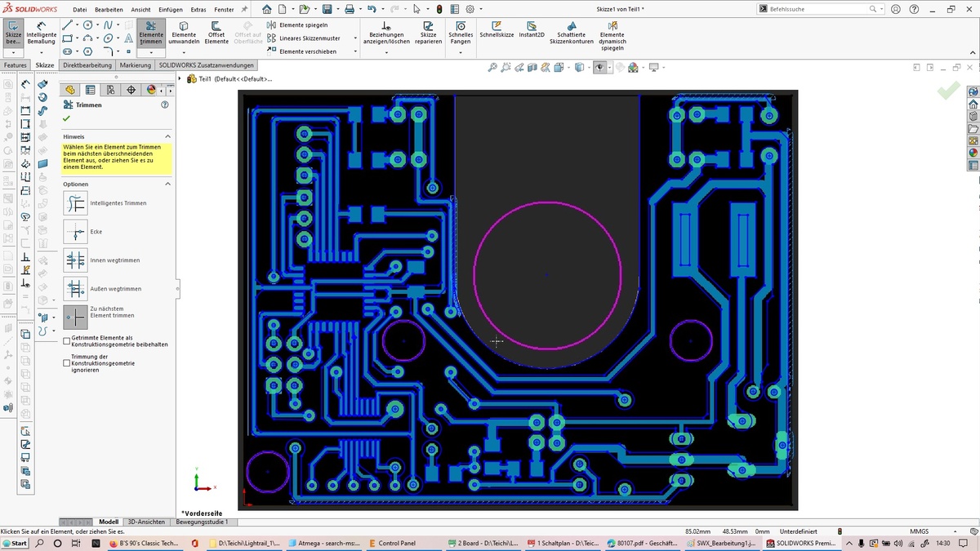This screenshot has width=980, height=551.
Task: Open Elemente trimmen dropdown arrow
Action: (x=151, y=52)
